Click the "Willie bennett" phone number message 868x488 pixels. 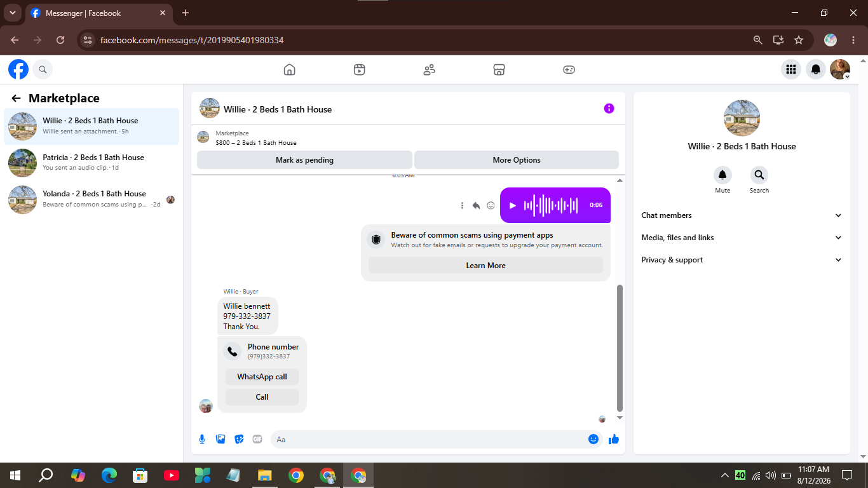247,316
